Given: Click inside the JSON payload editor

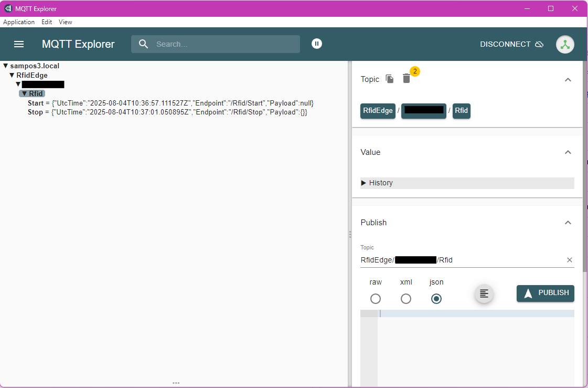Looking at the screenshot, I should (x=476, y=347).
